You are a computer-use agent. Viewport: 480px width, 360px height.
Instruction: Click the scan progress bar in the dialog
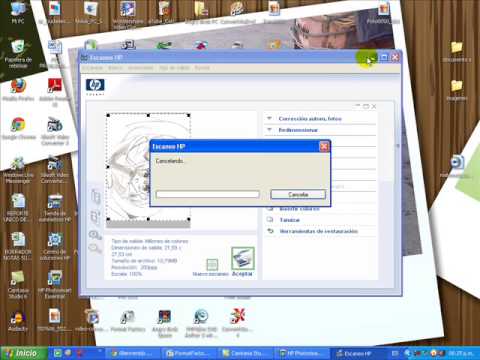pos(207,194)
